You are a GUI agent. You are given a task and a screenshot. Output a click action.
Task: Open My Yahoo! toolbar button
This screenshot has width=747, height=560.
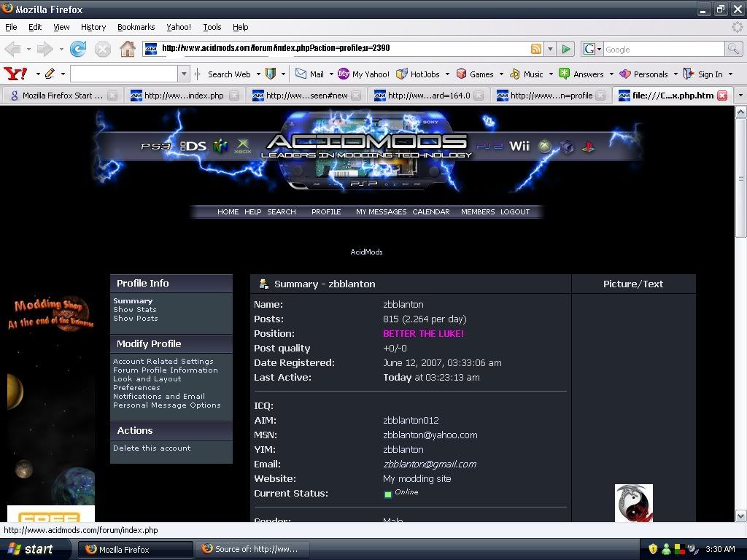click(x=363, y=74)
